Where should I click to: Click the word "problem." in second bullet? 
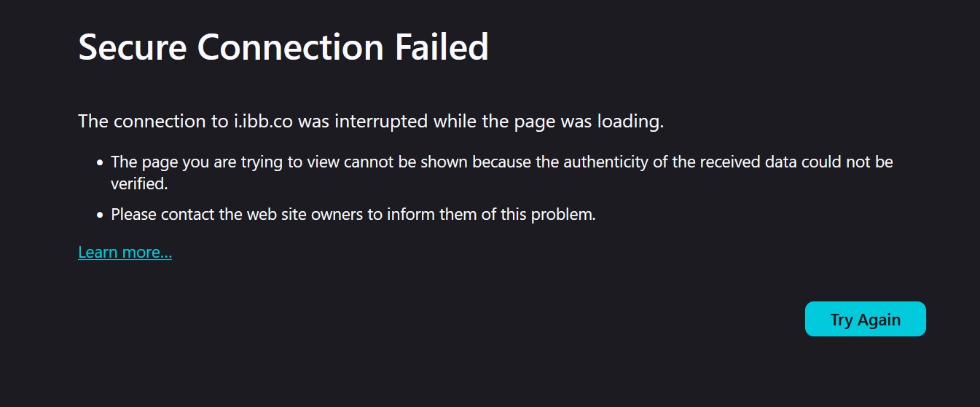(x=562, y=215)
